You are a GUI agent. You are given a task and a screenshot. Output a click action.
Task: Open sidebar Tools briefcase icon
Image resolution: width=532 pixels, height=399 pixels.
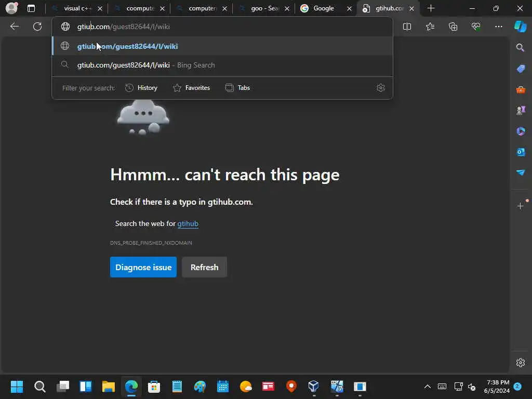[x=521, y=89]
